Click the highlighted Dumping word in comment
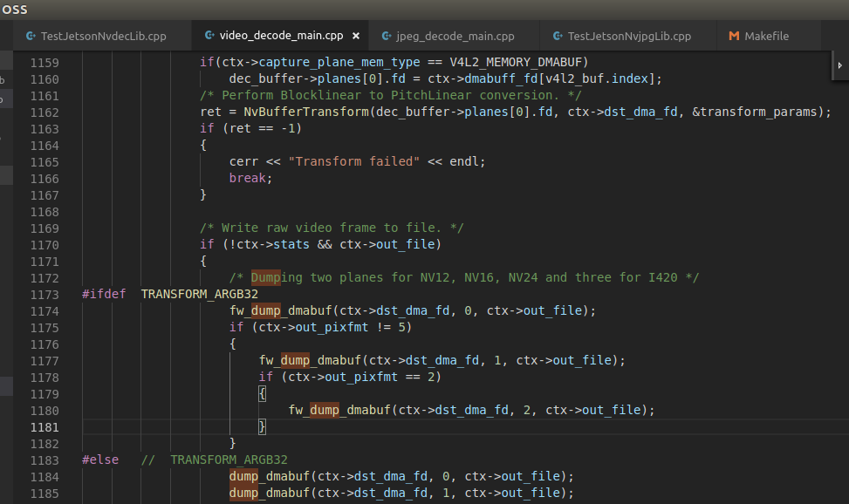 point(277,277)
